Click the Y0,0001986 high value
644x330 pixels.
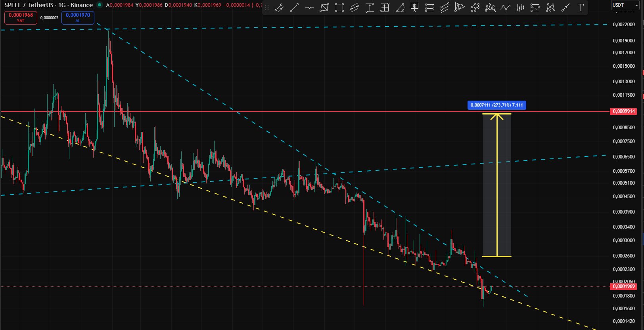click(149, 5)
